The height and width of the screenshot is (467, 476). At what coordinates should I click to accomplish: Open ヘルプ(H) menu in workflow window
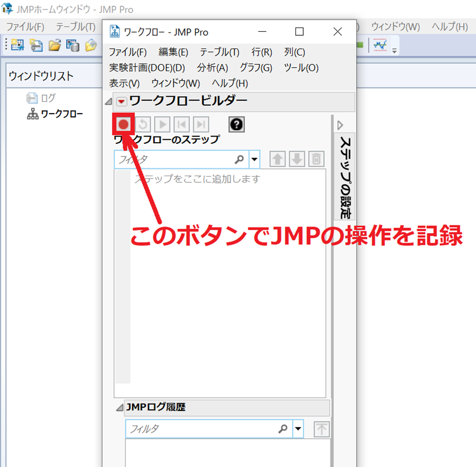tap(230, 83)
